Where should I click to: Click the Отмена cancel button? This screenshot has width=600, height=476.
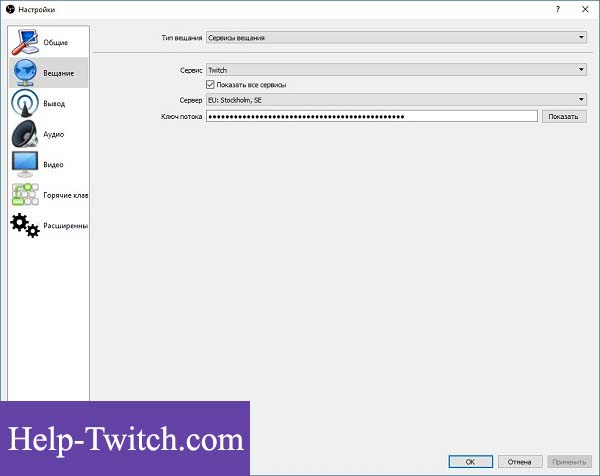point(520,462)
